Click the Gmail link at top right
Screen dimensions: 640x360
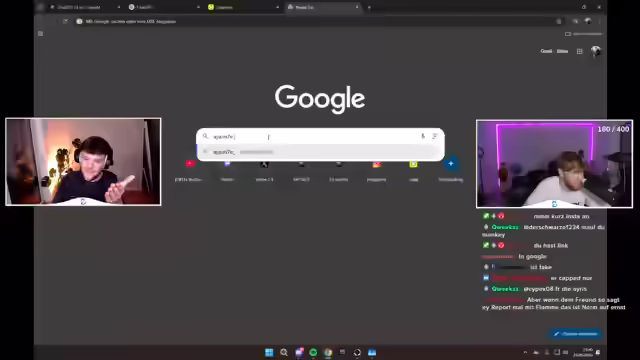point(546,51)
